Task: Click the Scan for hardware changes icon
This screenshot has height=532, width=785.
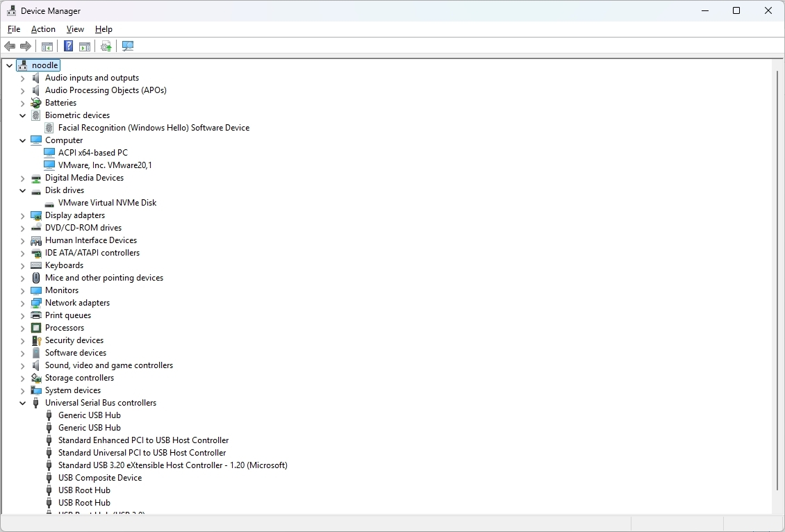Action: pyautogui.click(x=127, y=46)
